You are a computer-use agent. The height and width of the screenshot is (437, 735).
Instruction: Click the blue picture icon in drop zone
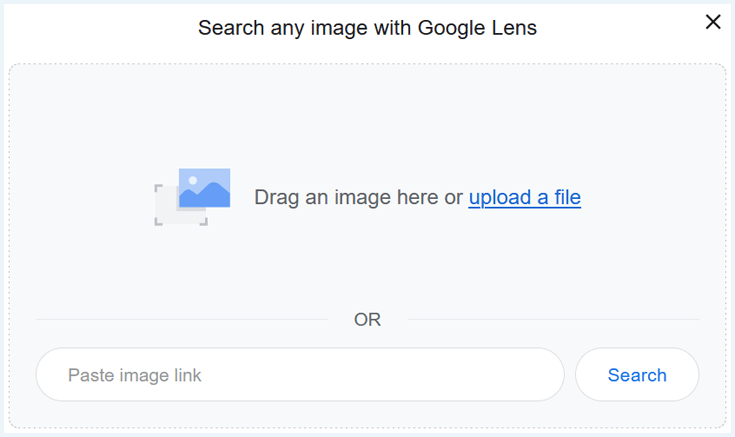click(204, 188)
